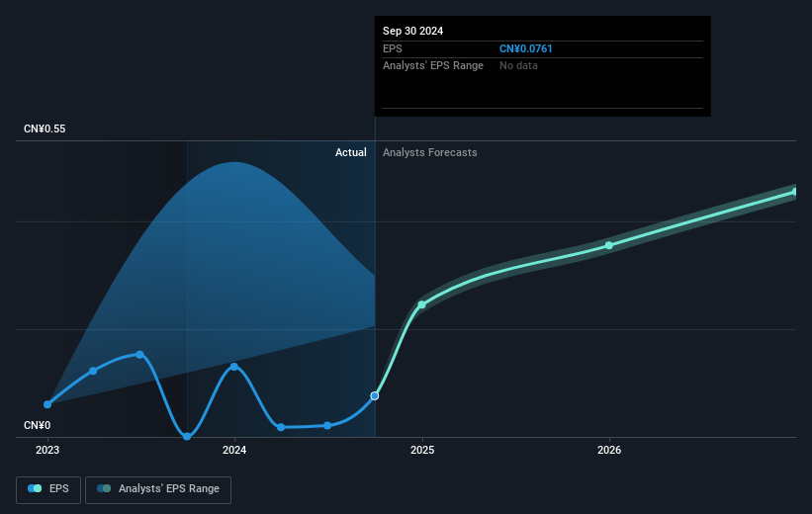Viewport: 812px width, 514px height.
Task: Click the "Analysts' EPS Range" tooltip row label
Action: pos(433,66)
